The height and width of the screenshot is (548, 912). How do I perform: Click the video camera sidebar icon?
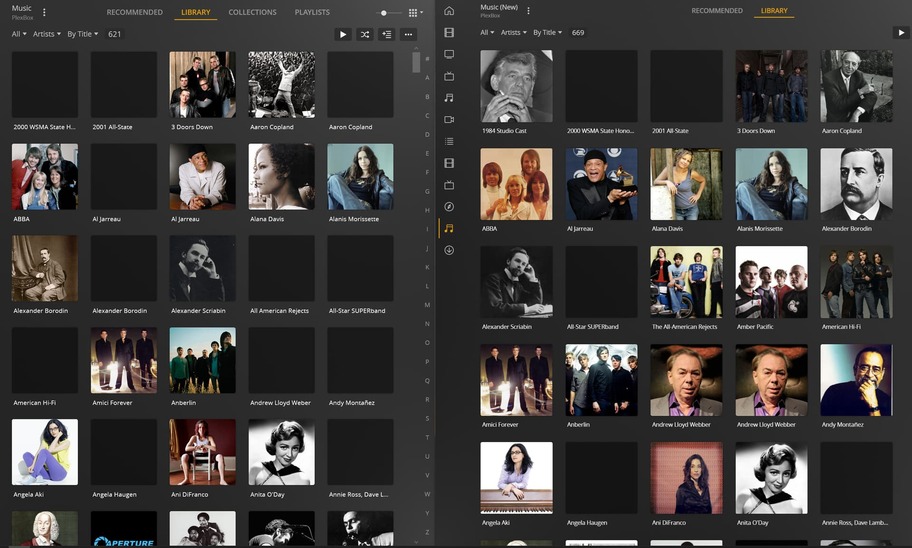click(x=449, y=119)
